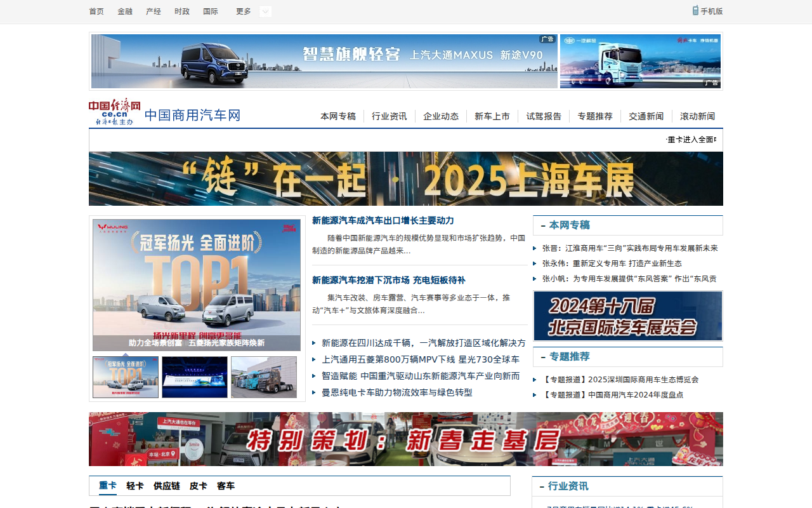Screen dimensions: 812x508
Task: Open the 2025上海车展 banner
Action: [x=406, y=178]
